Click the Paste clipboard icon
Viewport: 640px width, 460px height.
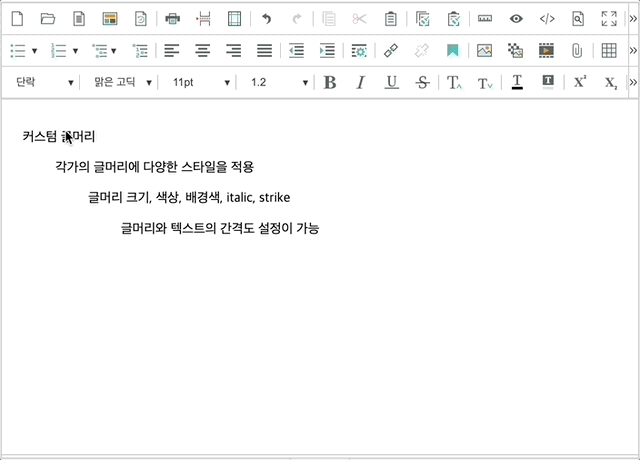click(391, 18)
